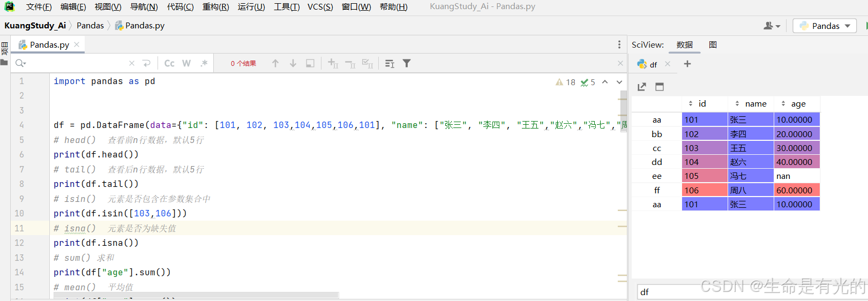
Task: Click cell 105 in row ee
Action: point(705,176)
